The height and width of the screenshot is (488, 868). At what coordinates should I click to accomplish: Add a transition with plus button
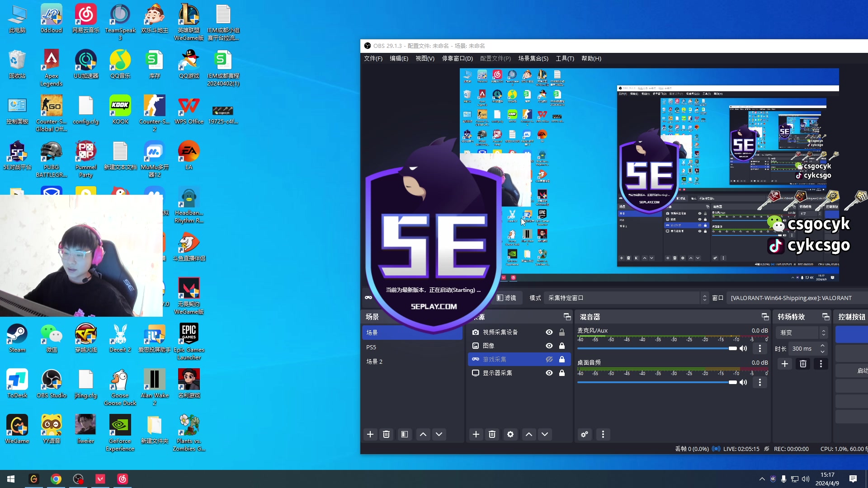tap(785, 364)
